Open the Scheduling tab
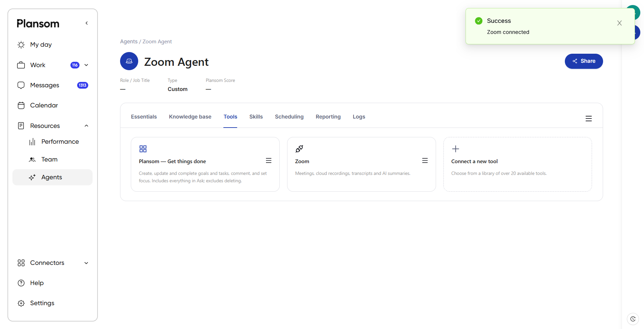This screenshot has height=329, width=644. point(289,116)
